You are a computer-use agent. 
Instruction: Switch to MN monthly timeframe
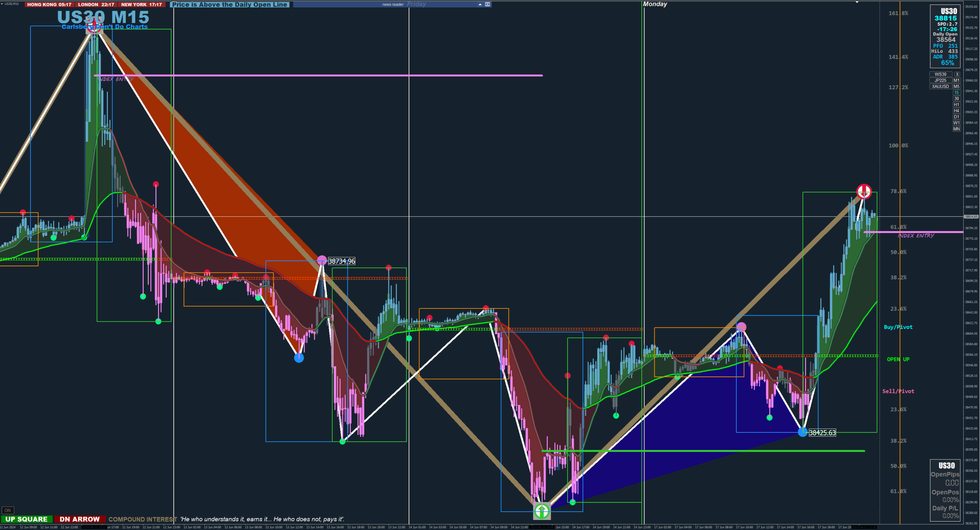click(956, 129)
